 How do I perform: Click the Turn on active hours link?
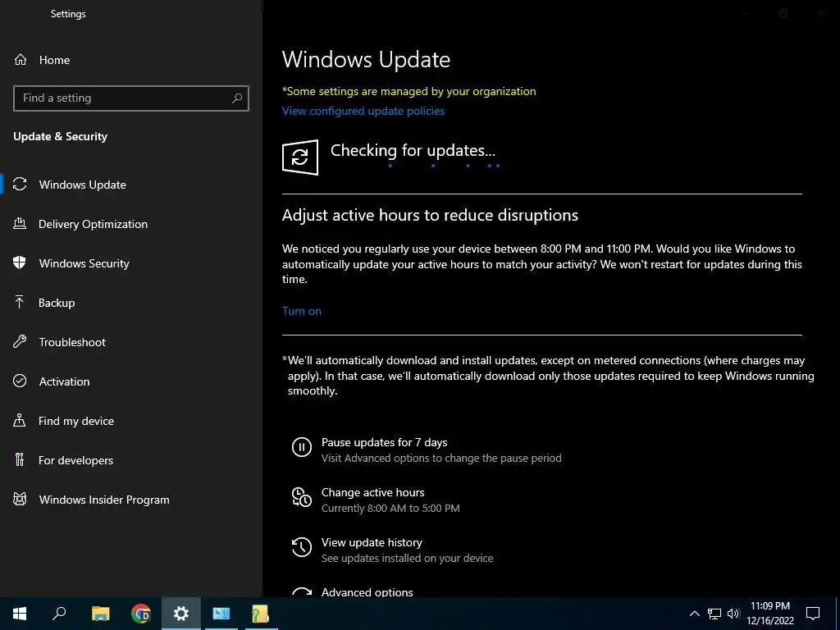tap(302, 311)
